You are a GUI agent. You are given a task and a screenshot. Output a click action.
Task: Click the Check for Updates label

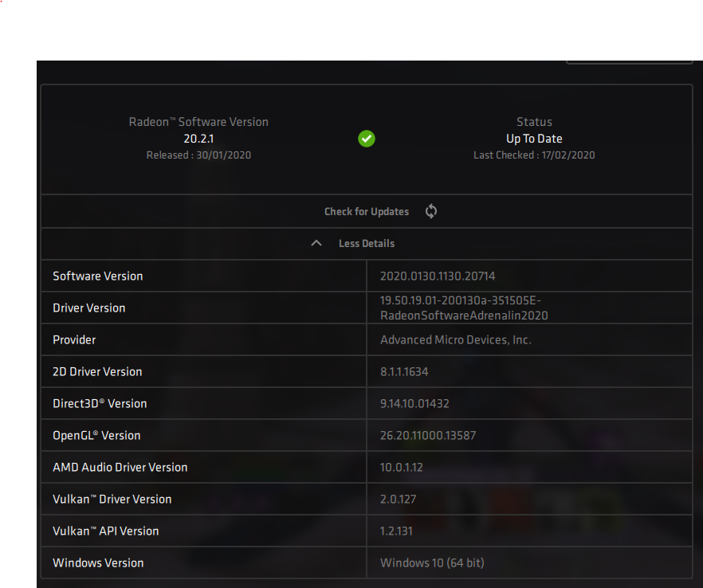pyautogui.click(x=367, y=212)
